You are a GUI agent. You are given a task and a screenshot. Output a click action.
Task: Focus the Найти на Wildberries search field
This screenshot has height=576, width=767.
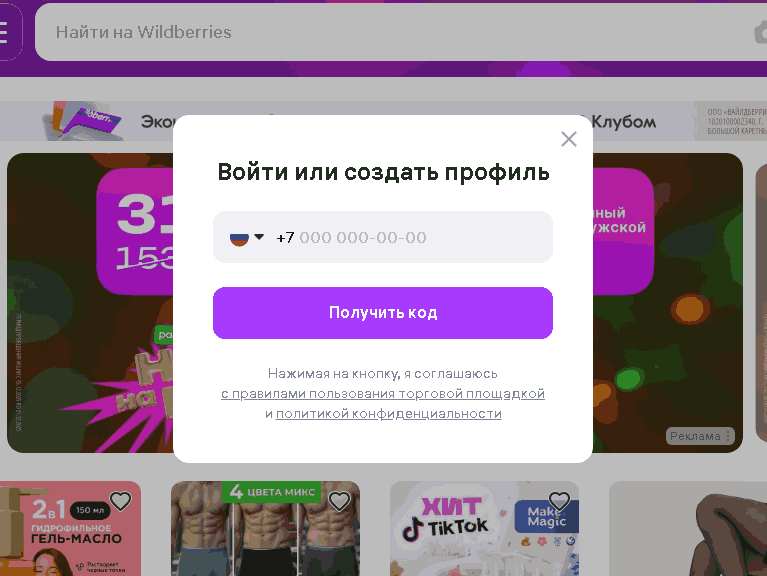(391, 32)
